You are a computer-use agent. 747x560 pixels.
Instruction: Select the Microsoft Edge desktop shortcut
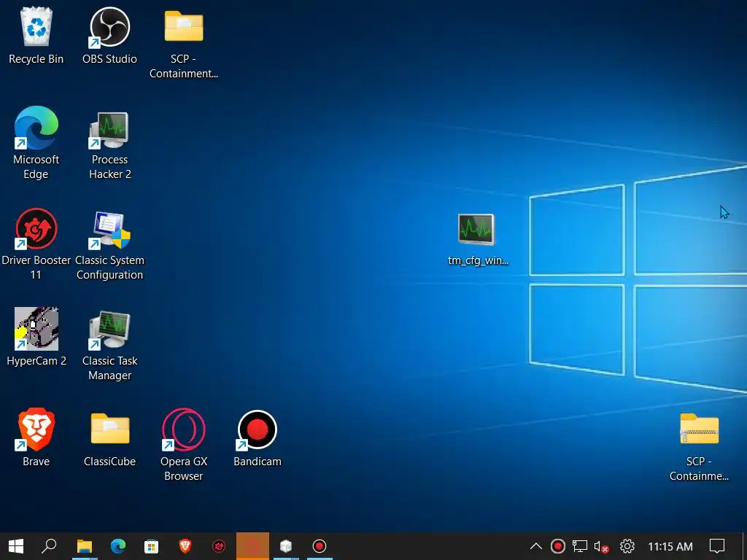point(36,143)
